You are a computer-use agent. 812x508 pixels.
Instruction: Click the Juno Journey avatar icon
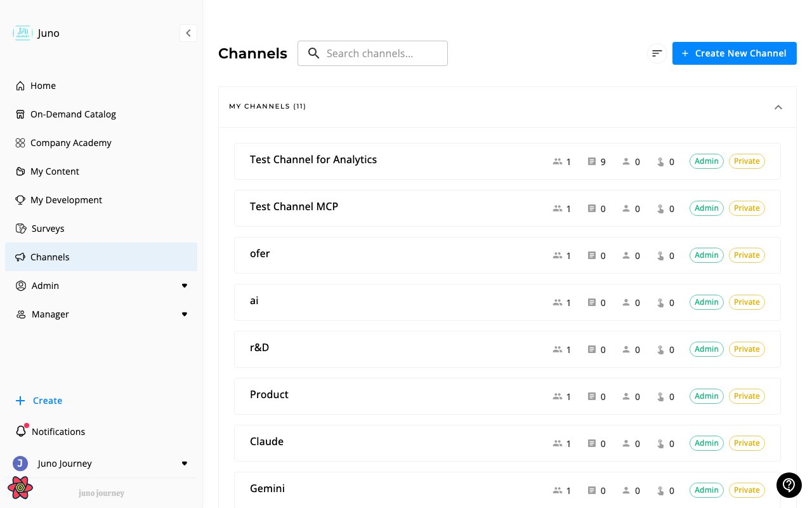pyautogui.click(x=20, y=464)
